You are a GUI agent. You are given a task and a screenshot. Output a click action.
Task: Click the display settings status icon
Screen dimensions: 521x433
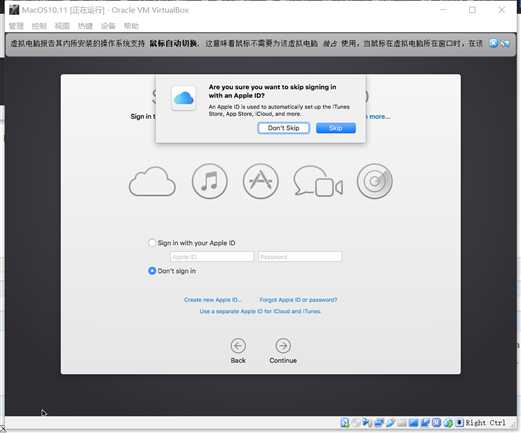tap(413, 423)
